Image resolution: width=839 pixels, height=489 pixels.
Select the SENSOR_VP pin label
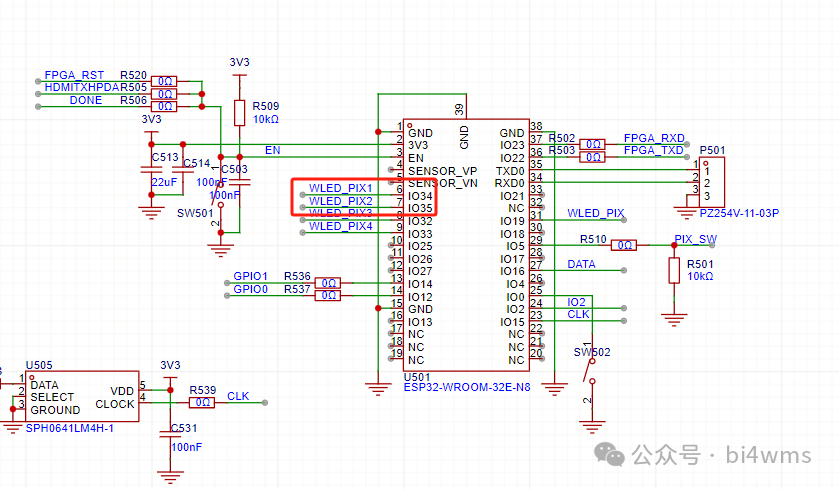coord(442,171)
